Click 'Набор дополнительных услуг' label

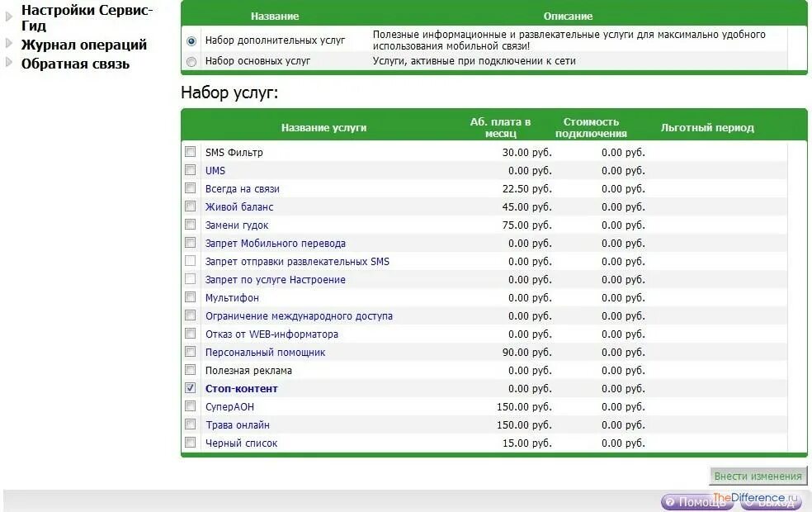(x=275, y=40)
